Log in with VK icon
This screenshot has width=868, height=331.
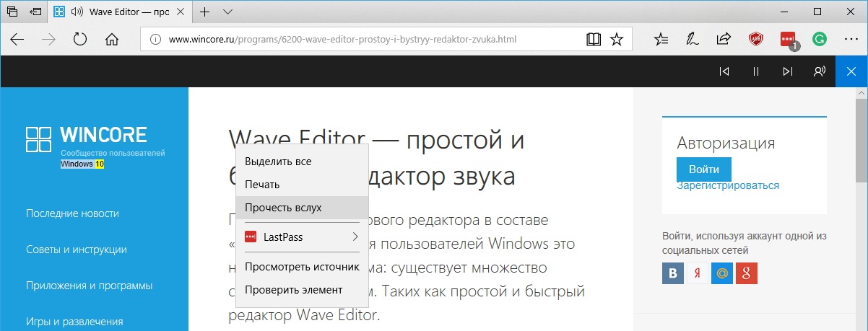674,273
